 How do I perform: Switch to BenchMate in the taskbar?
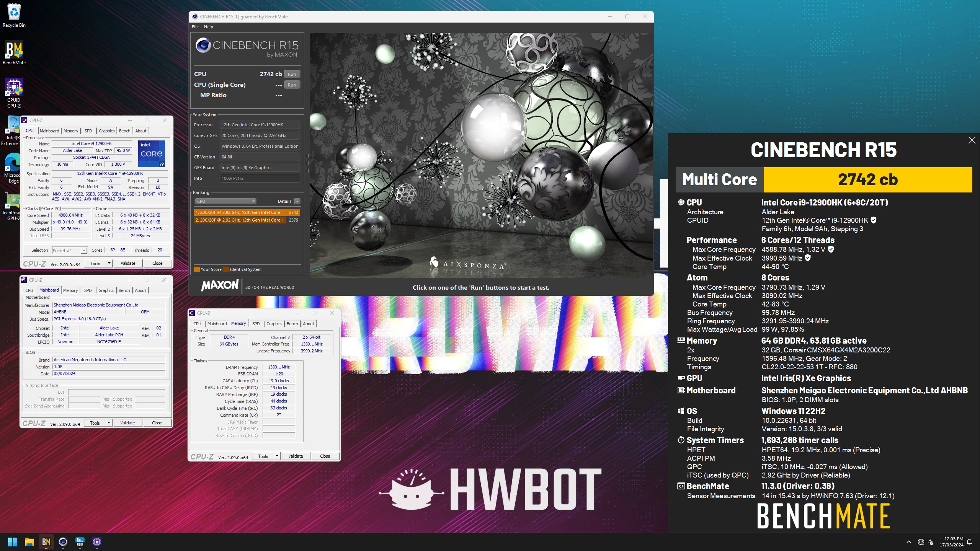click(46, 542)
